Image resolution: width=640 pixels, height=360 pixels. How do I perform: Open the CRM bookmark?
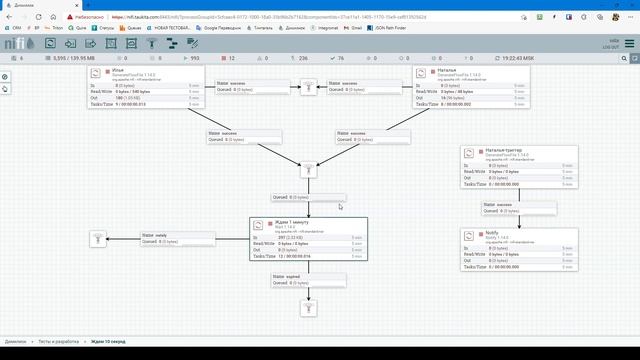click(13, 28)
